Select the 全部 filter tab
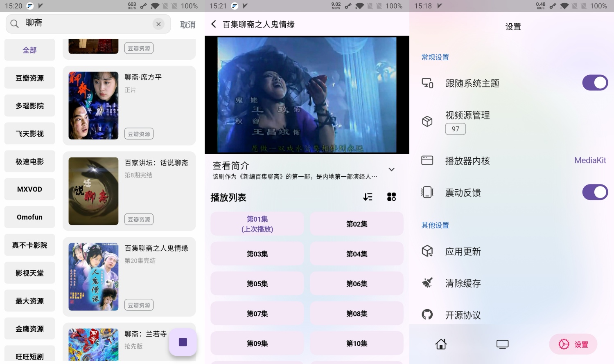The width and height of the screenshot is (614, 364). tap(29, 50)
